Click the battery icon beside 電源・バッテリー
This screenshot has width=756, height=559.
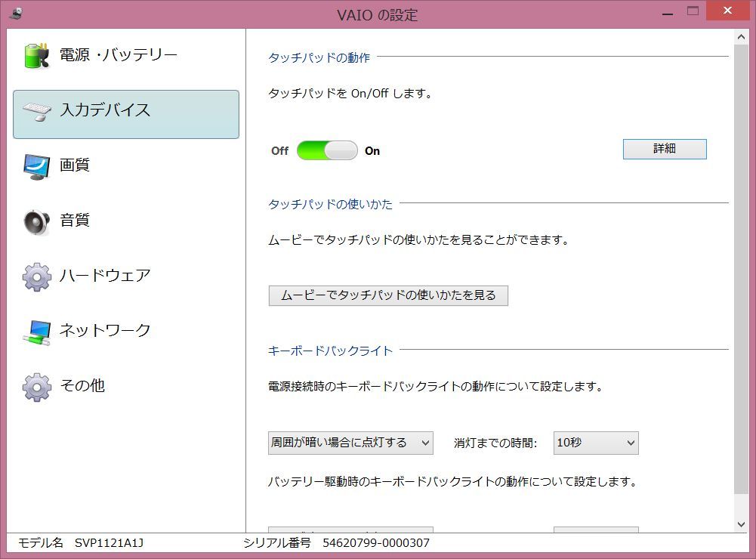37,56
